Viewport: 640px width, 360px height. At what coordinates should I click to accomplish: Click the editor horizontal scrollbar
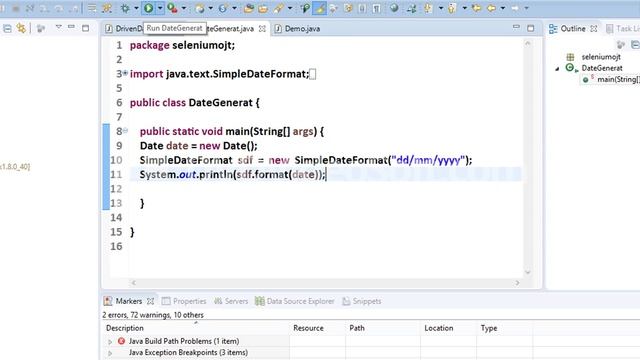pyautogui.click(x=325, y=282)
